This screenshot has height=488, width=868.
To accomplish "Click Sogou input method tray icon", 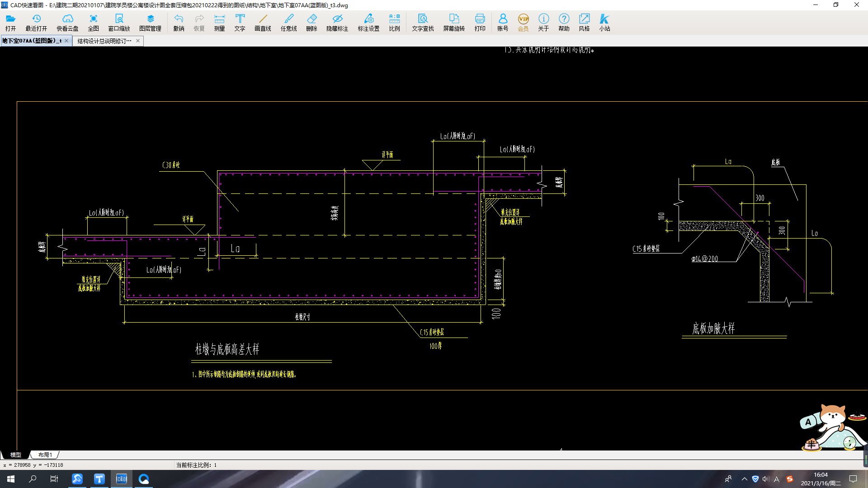I will click(790, 479).
